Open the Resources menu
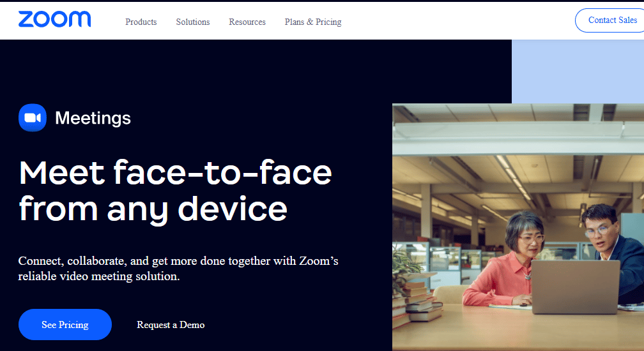Screen dimensions: 644x351 (x=247, y=22)
